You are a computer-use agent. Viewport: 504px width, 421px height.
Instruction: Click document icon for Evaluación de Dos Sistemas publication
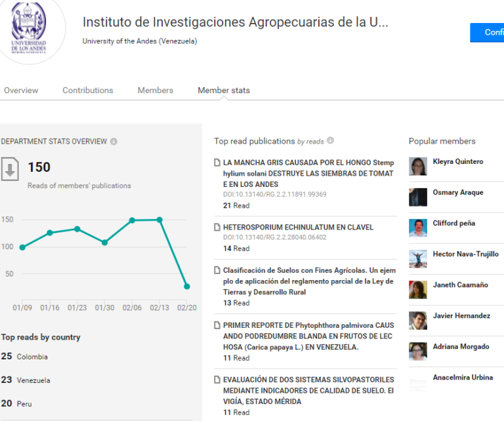tap(217, 380)
